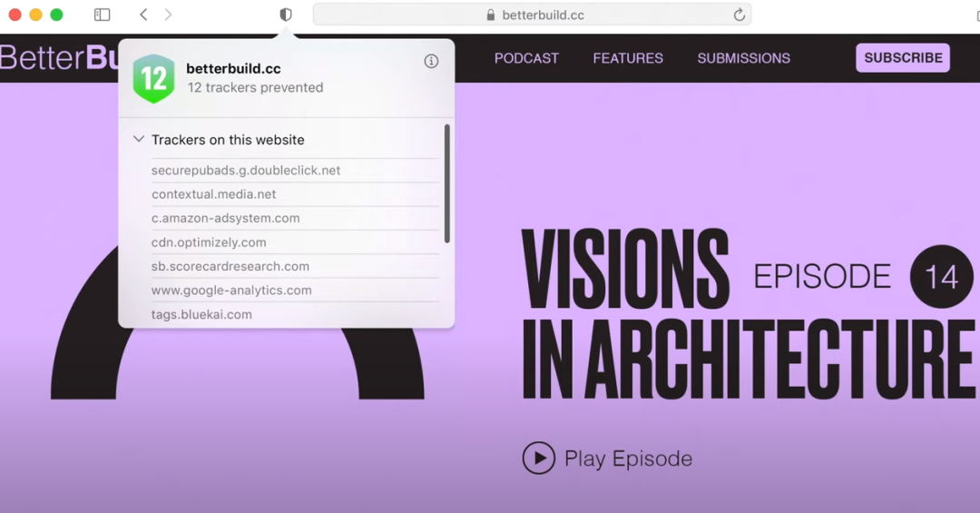Click the Privacy Report shield icon

286,15
